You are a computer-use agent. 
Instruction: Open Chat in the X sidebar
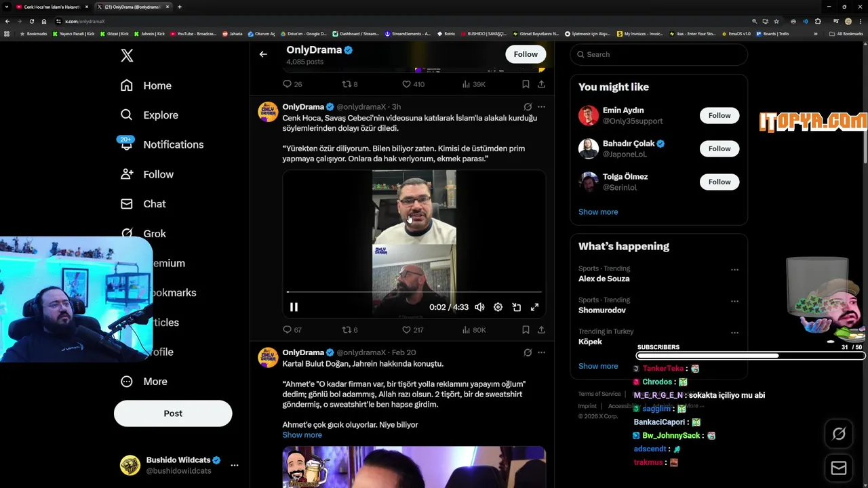143,204
